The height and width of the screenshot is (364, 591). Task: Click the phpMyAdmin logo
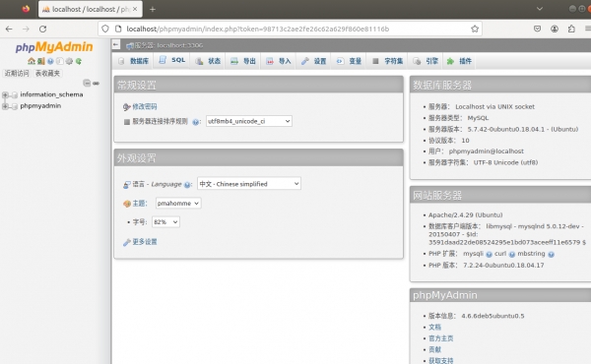click(x=54, y=47)
